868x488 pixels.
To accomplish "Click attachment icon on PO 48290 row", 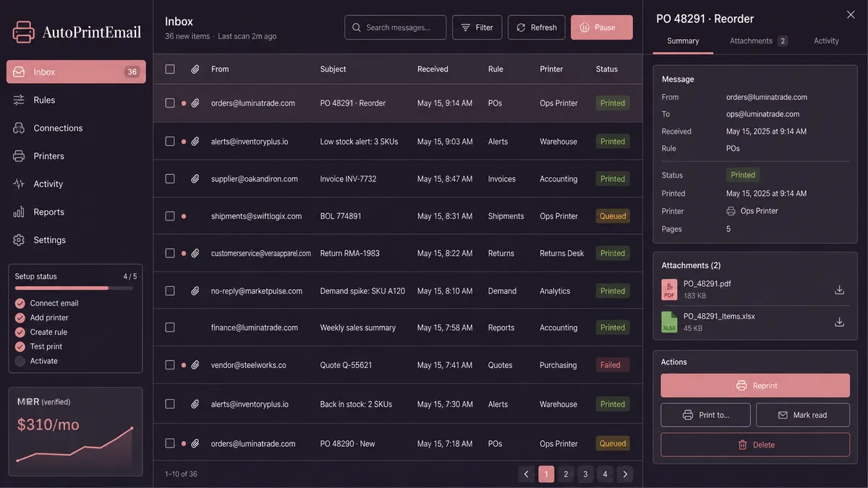I will point(195,443).
